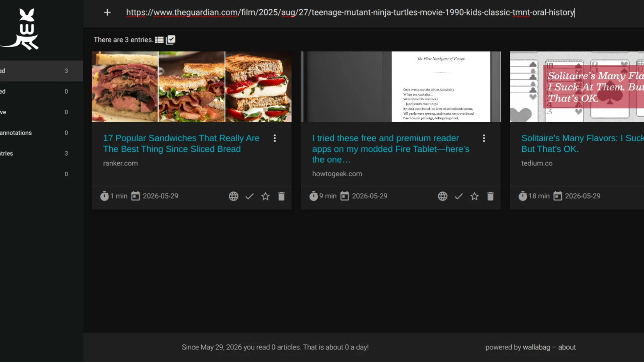This screenshot has height=362, width=644.
Task: Click the plus add-entry icon
Action: (107, 12)
